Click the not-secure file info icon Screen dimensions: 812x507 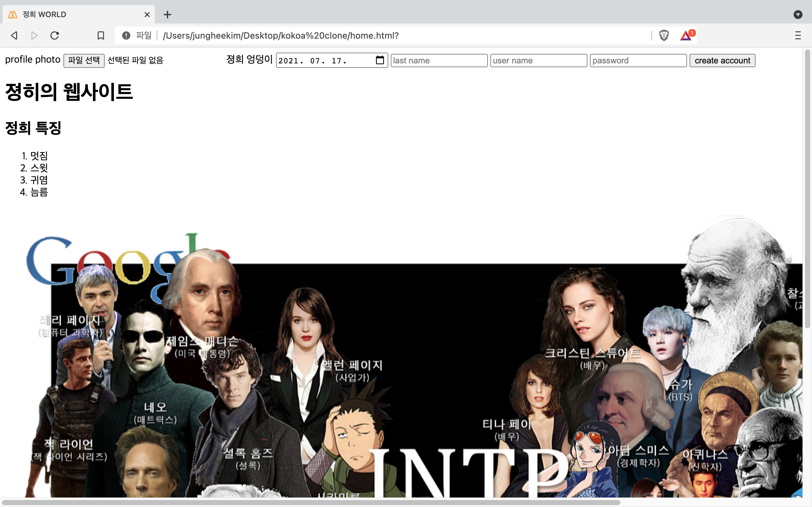click(126, 35)
